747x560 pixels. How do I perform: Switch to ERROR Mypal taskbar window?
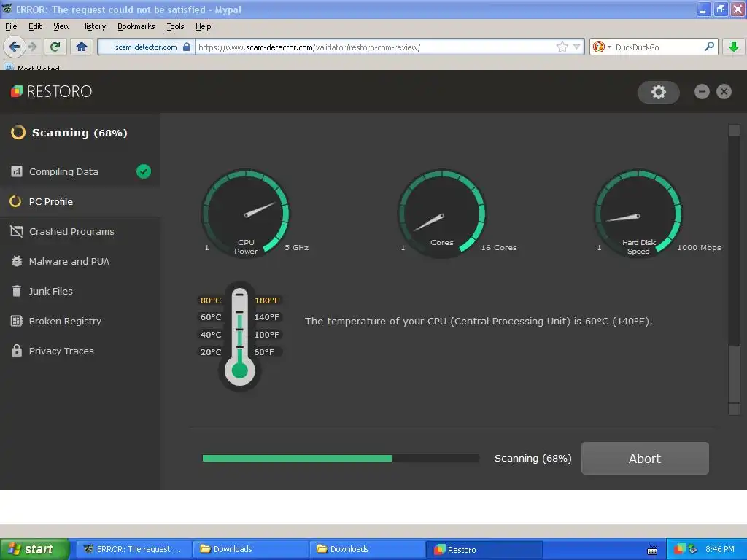pos(134,549)
